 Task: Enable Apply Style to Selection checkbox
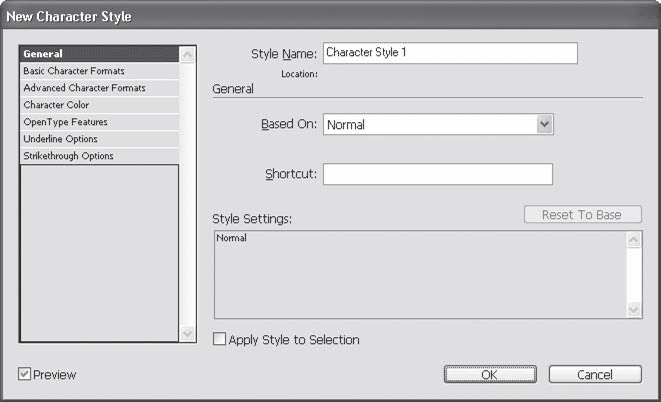point(221,340)
